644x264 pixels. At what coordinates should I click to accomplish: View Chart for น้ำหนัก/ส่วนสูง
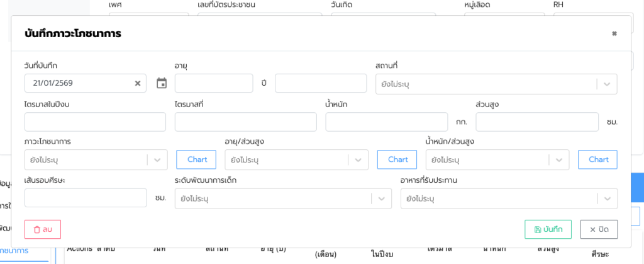[x=598, y=159]
